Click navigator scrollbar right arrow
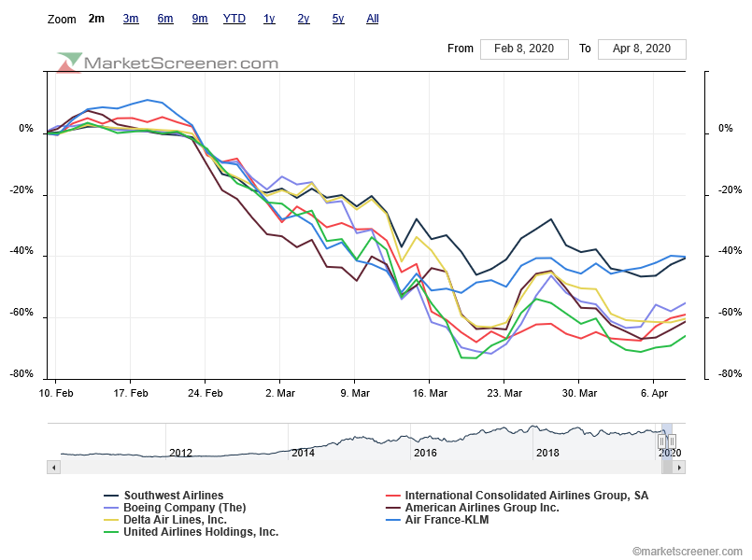Image resolution: width=752 pixels, height=560 pixels. 678,467
